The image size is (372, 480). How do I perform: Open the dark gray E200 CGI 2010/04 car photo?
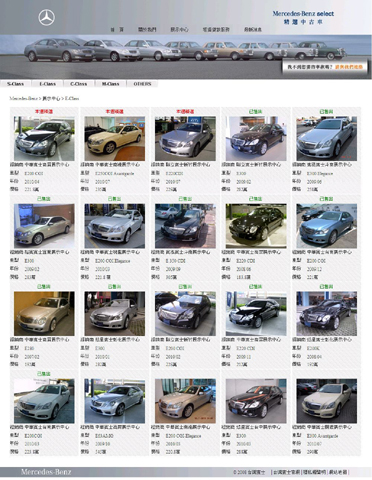click(x=44, y=138)
